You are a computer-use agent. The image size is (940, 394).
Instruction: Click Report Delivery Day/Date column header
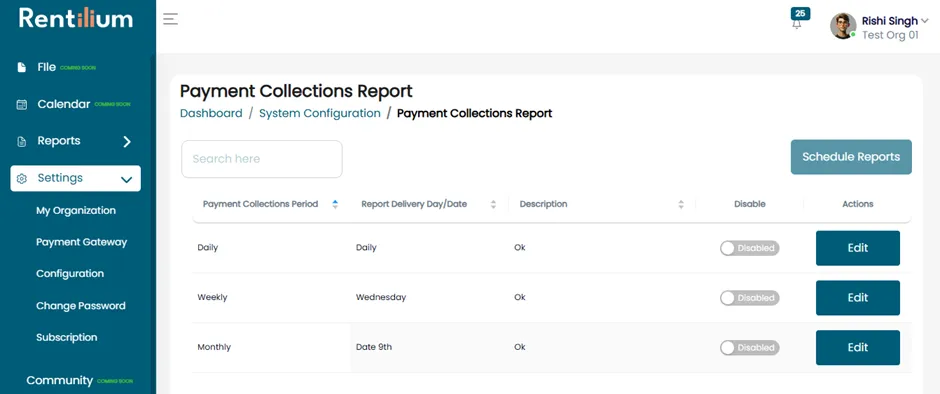click(414, 204)
